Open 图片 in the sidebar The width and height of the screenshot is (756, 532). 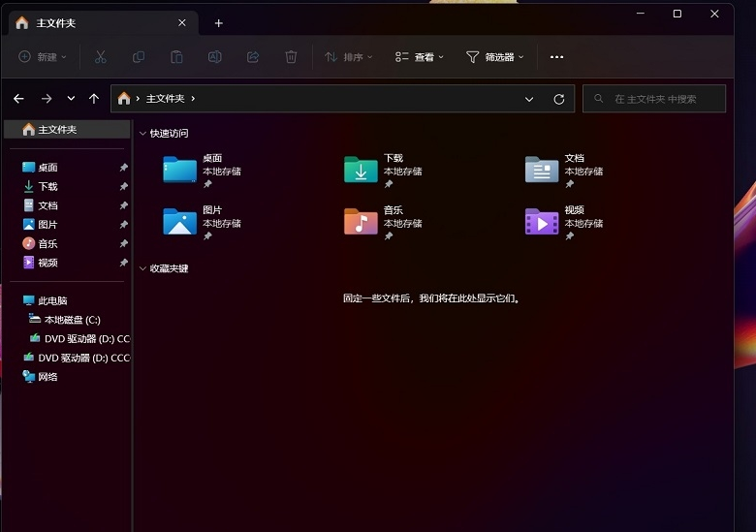coord(47,225)
